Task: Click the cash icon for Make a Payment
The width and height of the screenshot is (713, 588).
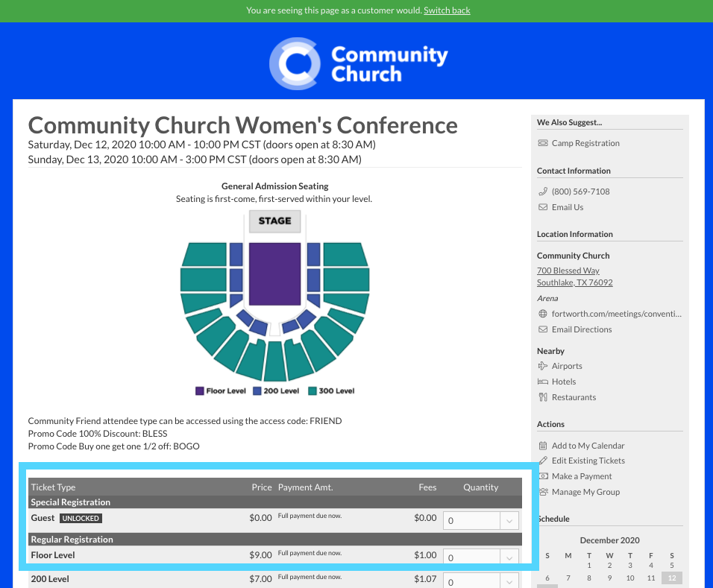Action: (544, 476)
